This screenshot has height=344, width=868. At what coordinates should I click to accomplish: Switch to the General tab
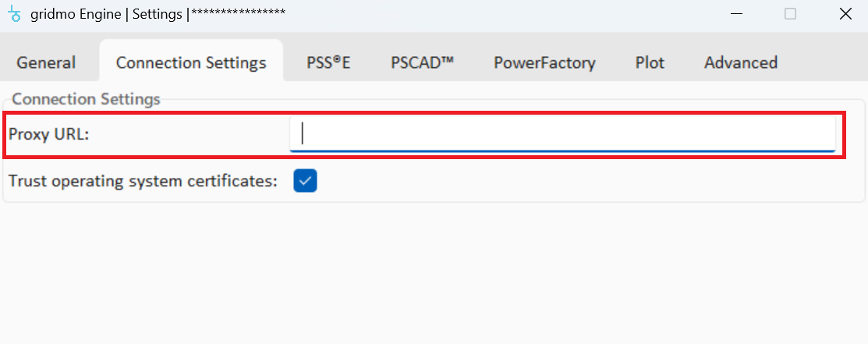pos(46,63)
